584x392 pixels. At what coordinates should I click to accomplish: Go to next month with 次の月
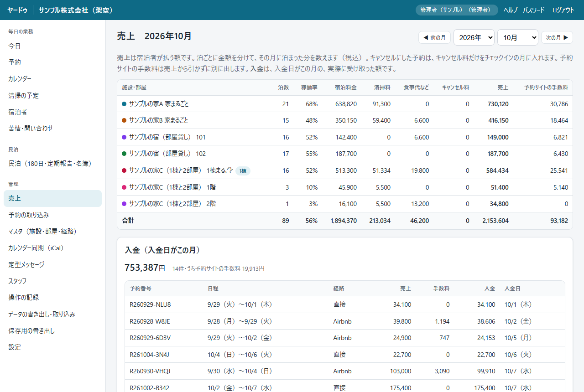(x=557, y=37)
